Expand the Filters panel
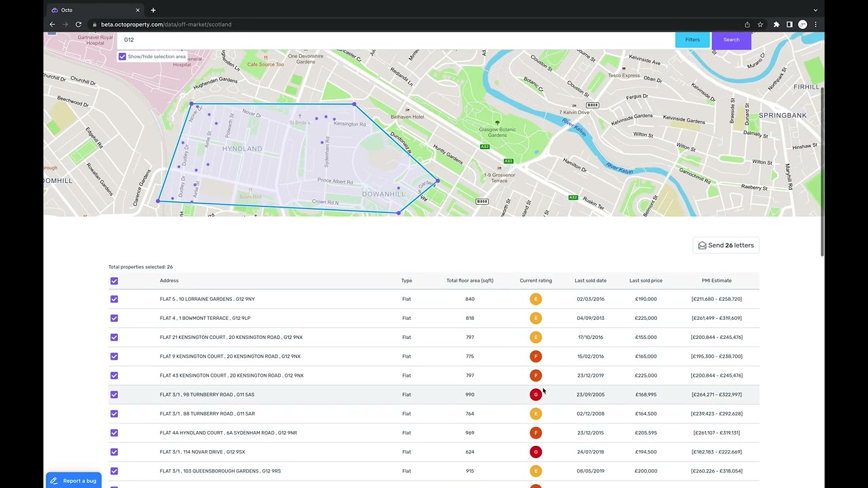Image resolution: width=868 pixels, height=488 pixels. pos(692,40)
